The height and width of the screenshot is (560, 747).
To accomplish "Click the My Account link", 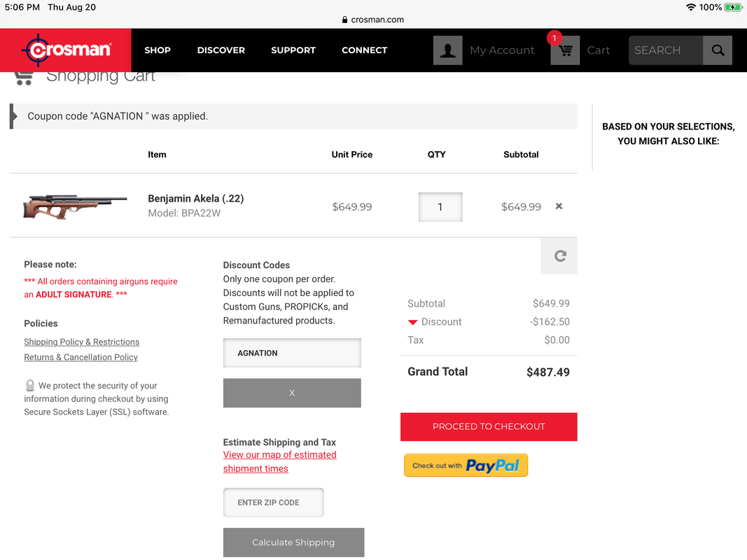I will click(x=502, y=50).
